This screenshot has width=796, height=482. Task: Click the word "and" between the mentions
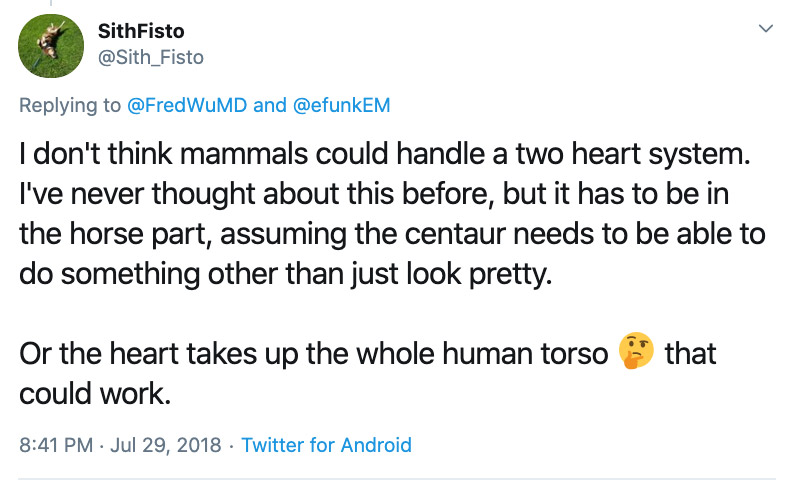pos(269,105)
